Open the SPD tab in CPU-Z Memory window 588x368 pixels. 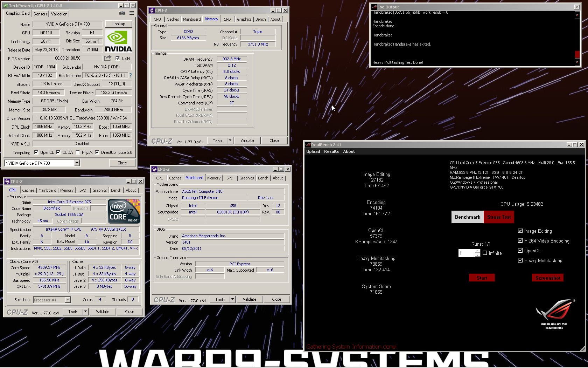coord(227,19)
